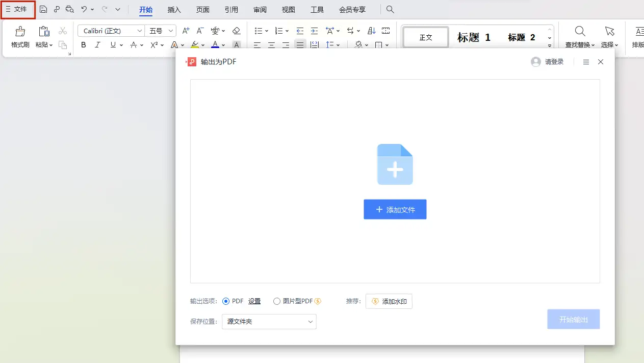Click the blue 添加文件 button
This screenshot has width=644, height=363.
tap(395, 209)
